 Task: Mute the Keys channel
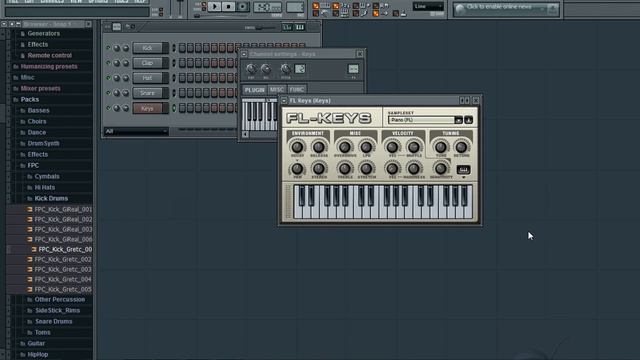point(108,108)
